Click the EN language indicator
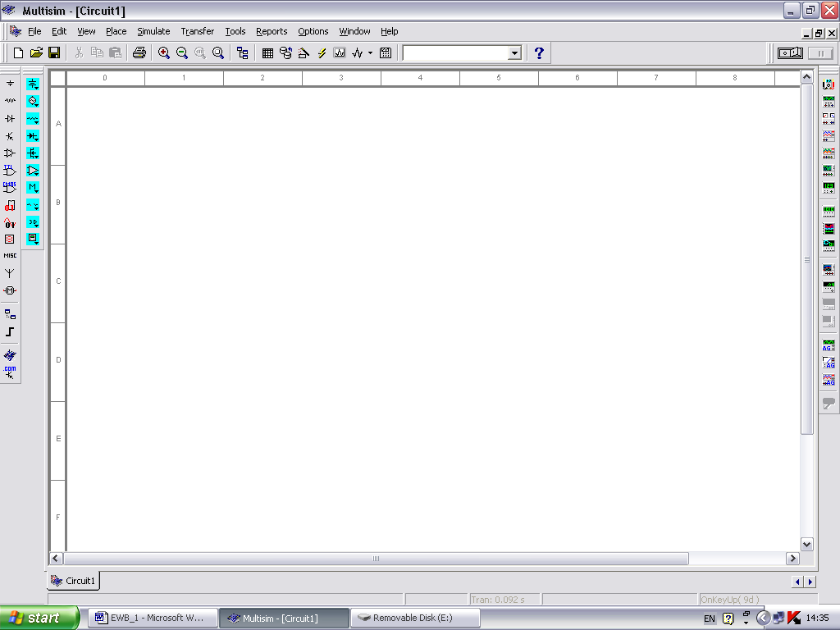The width and height of the screenshot is (840, 630). pos(710,619)
